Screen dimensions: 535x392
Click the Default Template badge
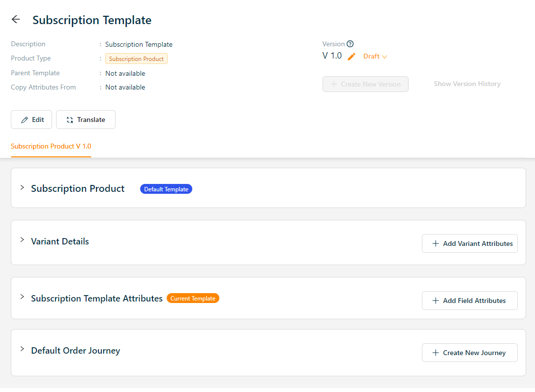[x=166, y=189]
